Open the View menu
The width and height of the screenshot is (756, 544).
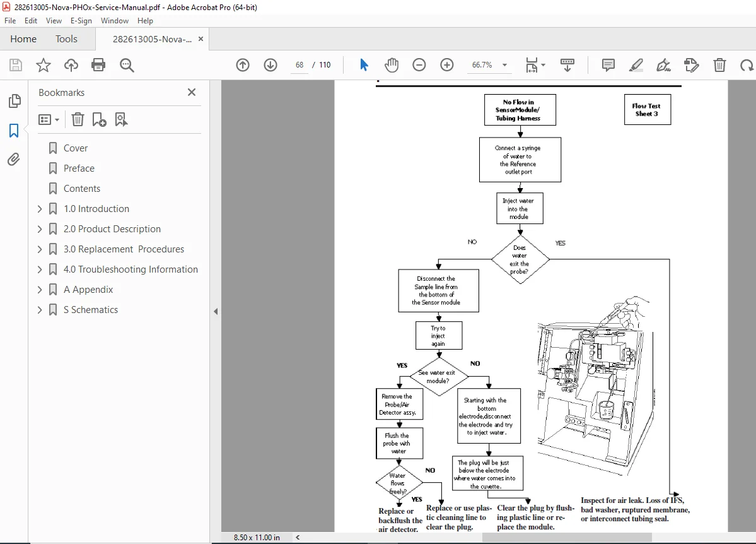click(54, 21)
